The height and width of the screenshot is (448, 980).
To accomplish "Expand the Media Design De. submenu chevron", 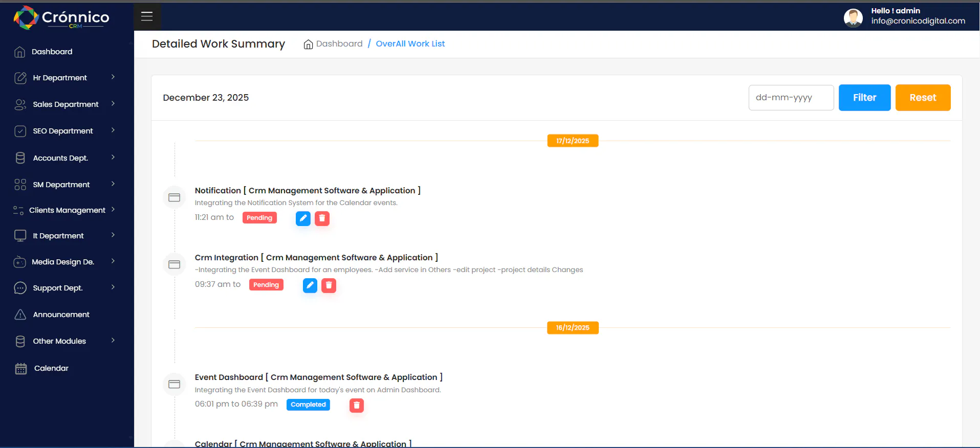I will [113, 261].
